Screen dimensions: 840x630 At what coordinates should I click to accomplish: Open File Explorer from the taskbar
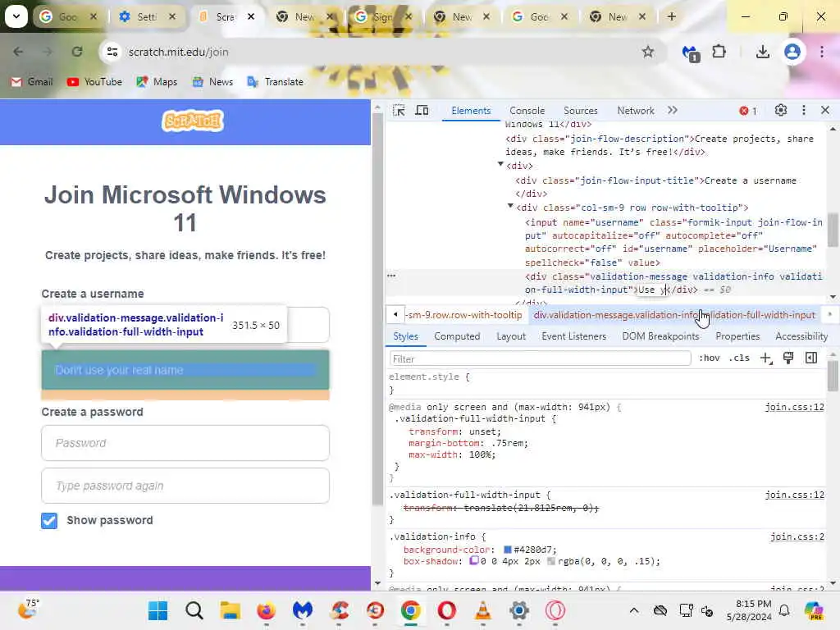click(x=230, y=610)
